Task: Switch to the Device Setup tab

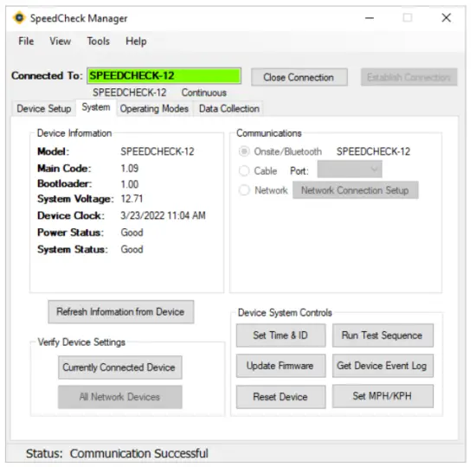Action: [x=44, y=109]
